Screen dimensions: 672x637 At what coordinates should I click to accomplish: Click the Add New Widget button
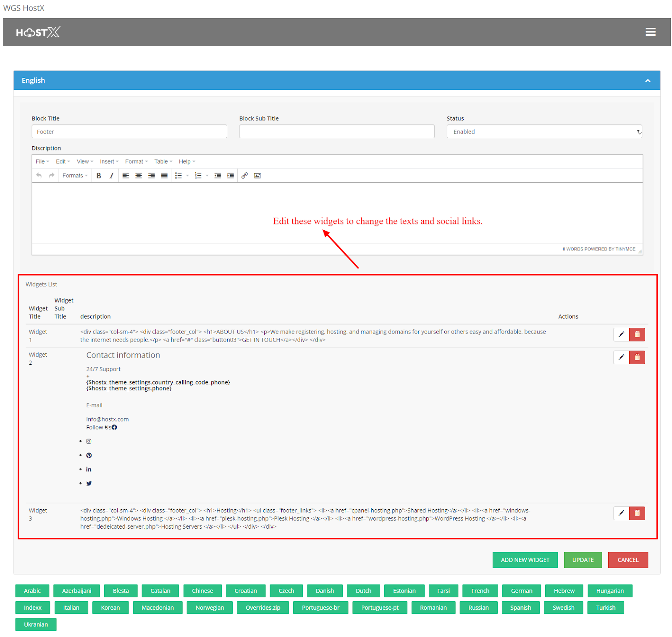click(x=525, y=560)
